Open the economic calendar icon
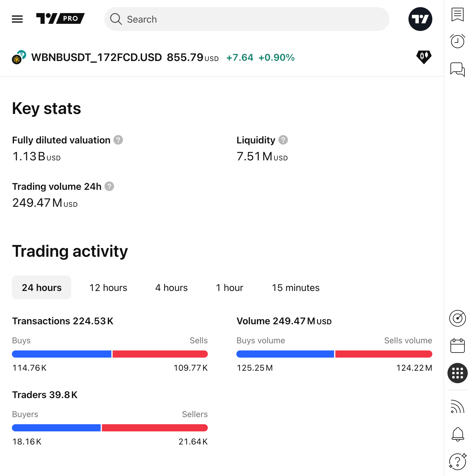 point(457,346)
